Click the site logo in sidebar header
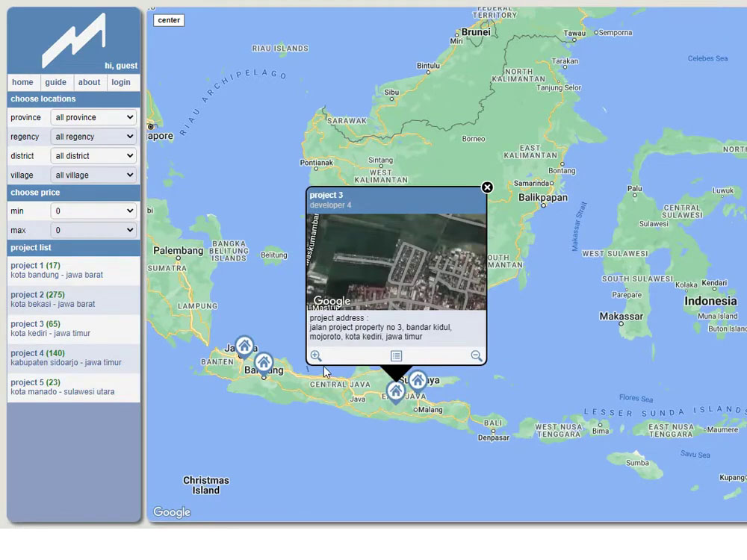Image resolution: width=747 pixels, height=560 pixels. pos(74,40)
